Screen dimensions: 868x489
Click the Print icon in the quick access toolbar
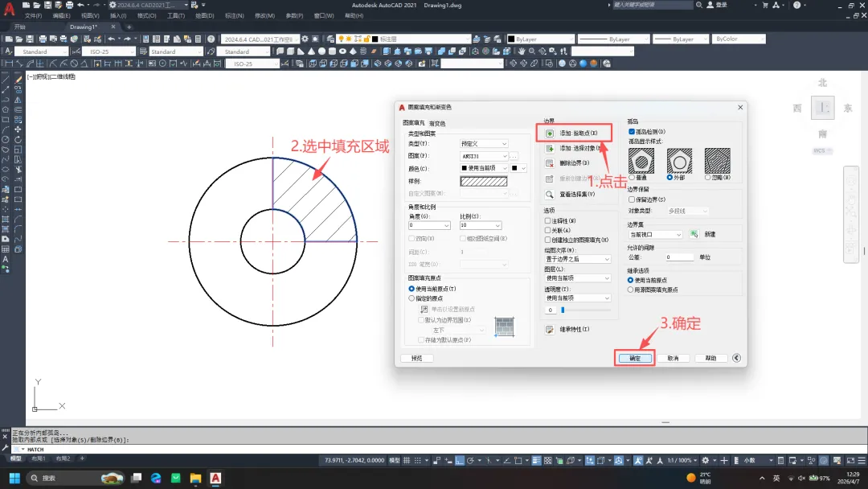pos(69,5)
